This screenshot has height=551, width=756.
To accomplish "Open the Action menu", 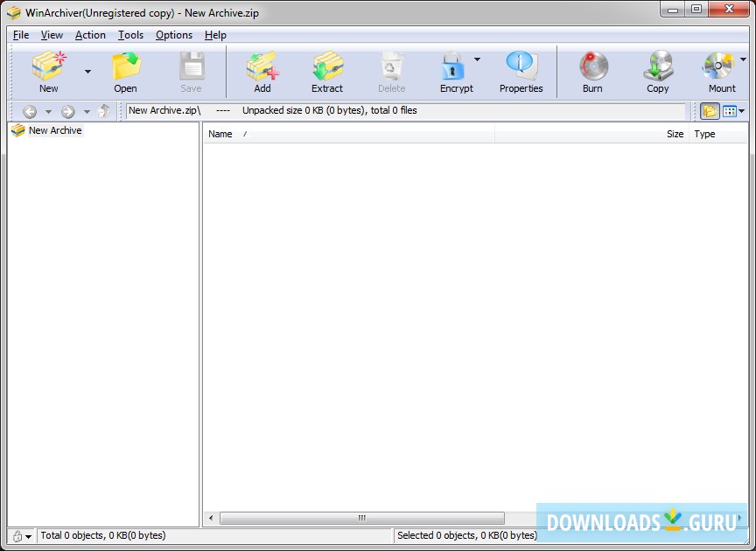I will [x=90, y=35].
